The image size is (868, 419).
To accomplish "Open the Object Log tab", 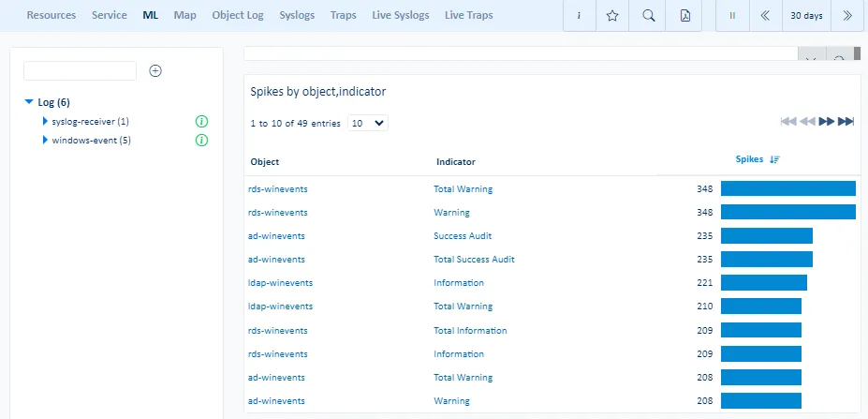I will pyautogui.click(x=238, y=16).
